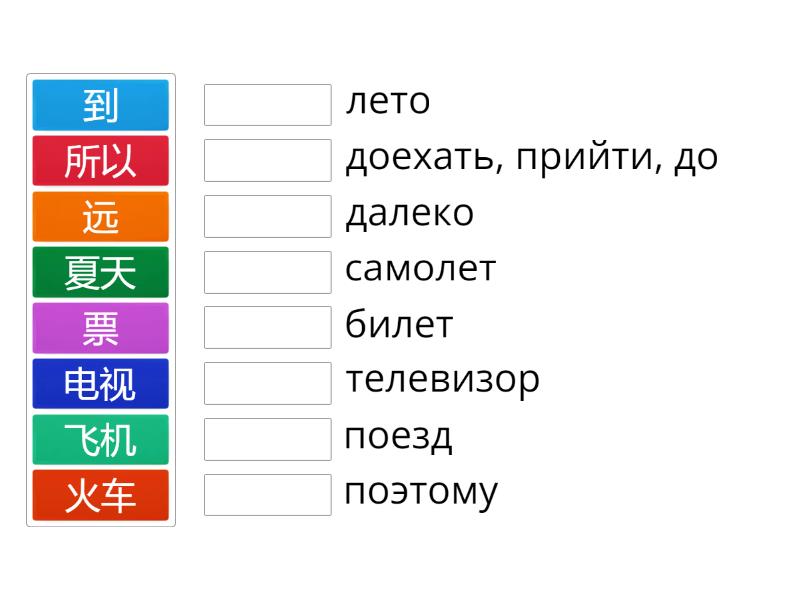Click the red-orange 火车 tile

(x=101, y=495)
